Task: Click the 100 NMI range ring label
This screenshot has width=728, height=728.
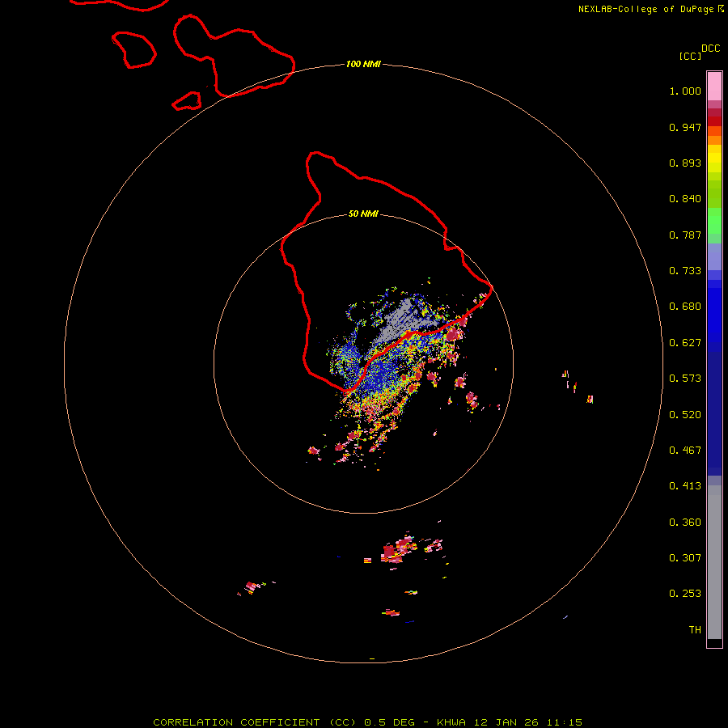Action: point(363,64)
